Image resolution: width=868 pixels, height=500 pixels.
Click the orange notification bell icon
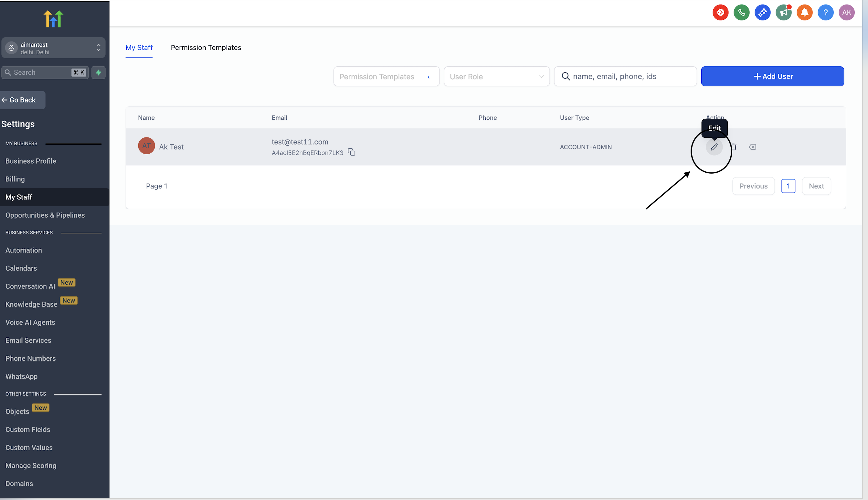(x=804, y=13)
